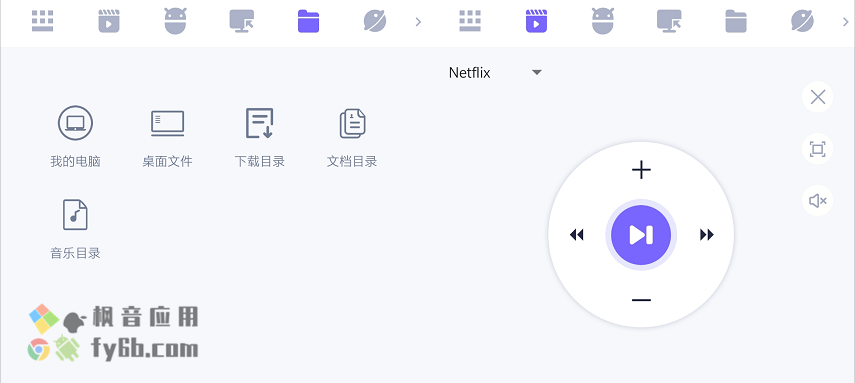Click the Netflix app selector label
This screenshot has width=855, height=383.
pyautogui.click(x=469, y=73)
